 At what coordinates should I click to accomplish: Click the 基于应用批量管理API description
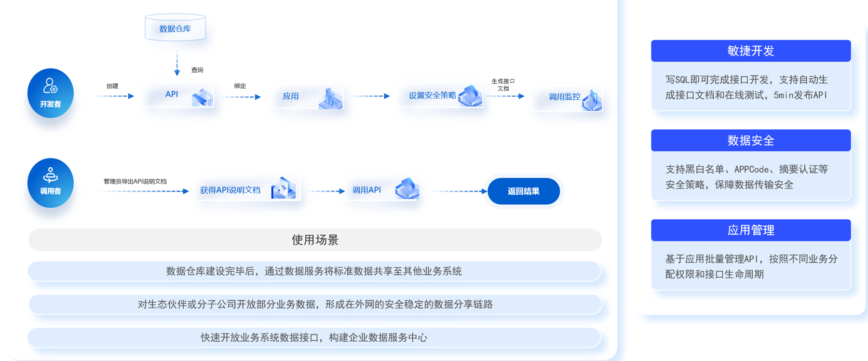click(751, 267)
